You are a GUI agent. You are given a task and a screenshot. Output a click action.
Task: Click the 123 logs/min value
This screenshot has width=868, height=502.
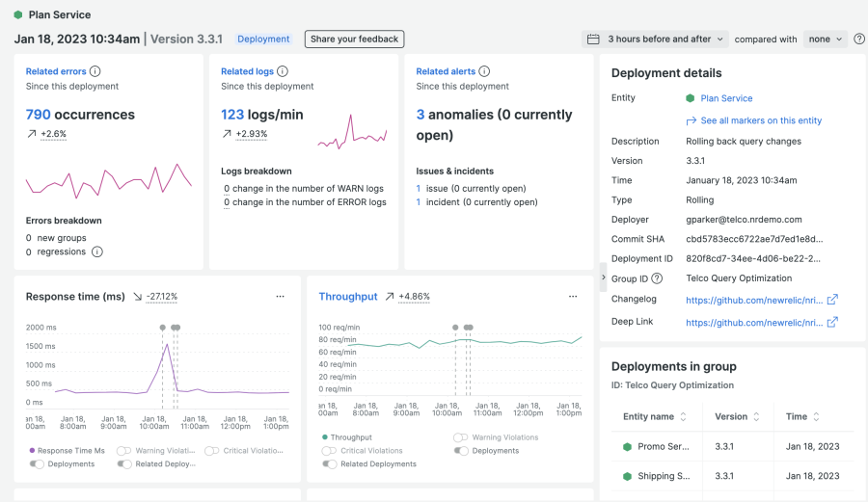tap(232, 115)
